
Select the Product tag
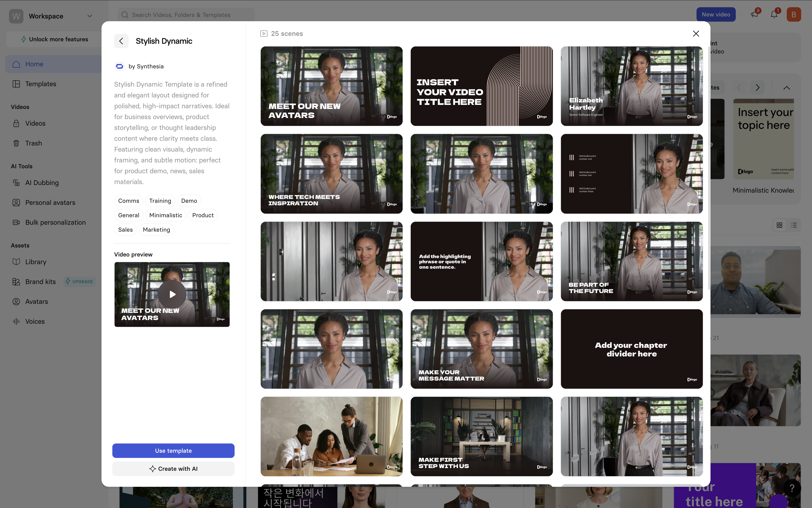click(x=203, y=215)
